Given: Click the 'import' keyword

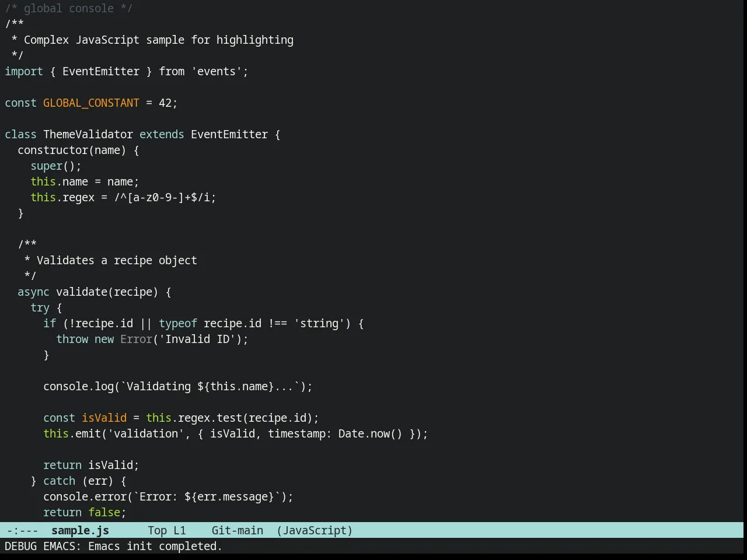Looking at the screenshot, I should (x=24, y=71).
